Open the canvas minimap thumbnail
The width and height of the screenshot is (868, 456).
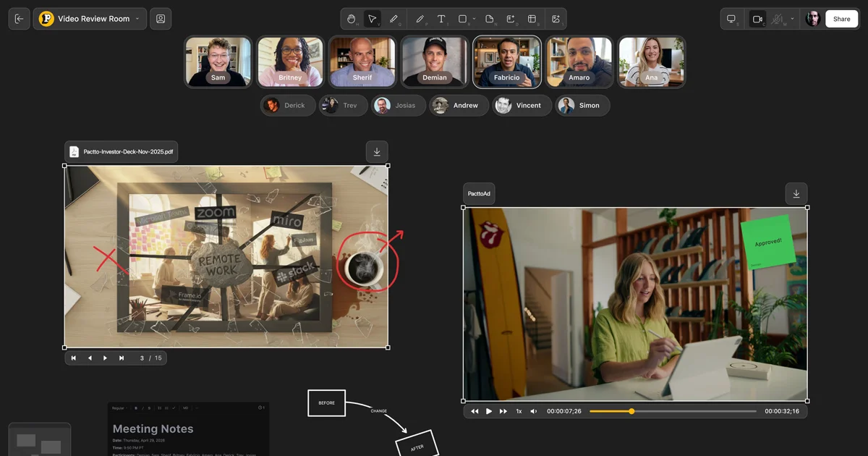[x=40, y=439]
